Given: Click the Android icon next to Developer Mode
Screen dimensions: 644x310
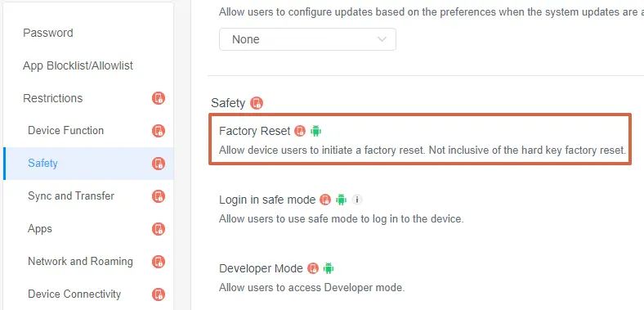Looking at the screenshot, I should point(329,268).
